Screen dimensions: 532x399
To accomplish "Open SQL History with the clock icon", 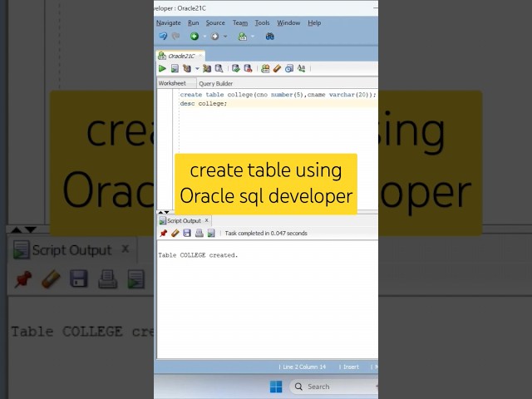I will pyautogui.click(x=289, y=68).
